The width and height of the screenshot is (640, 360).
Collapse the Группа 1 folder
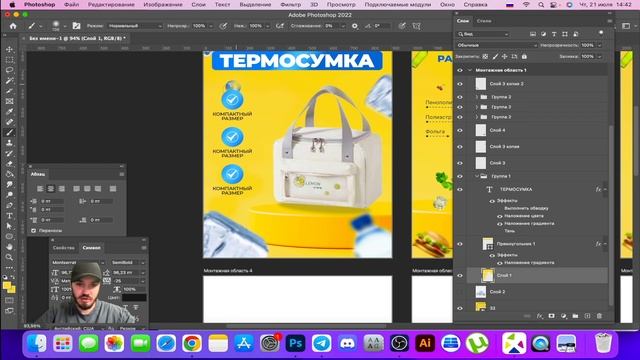477,176
